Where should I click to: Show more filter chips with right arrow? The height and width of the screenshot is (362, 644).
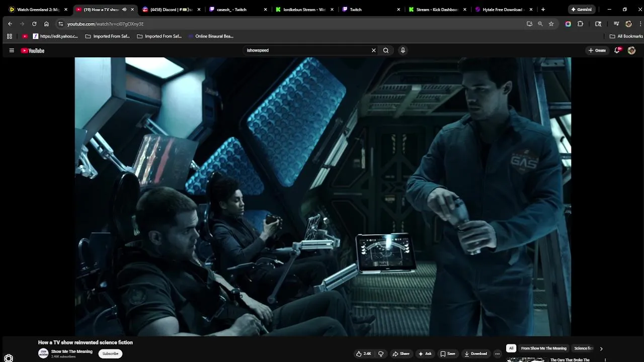tap(601, 348)
